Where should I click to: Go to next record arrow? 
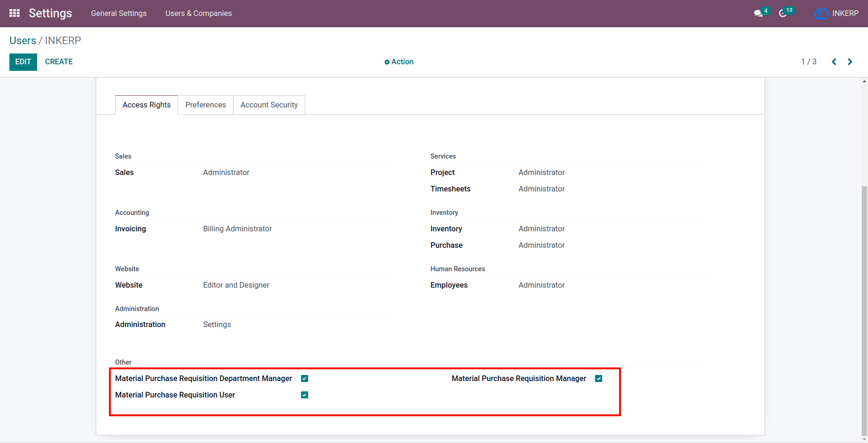[x=850, y=62]
